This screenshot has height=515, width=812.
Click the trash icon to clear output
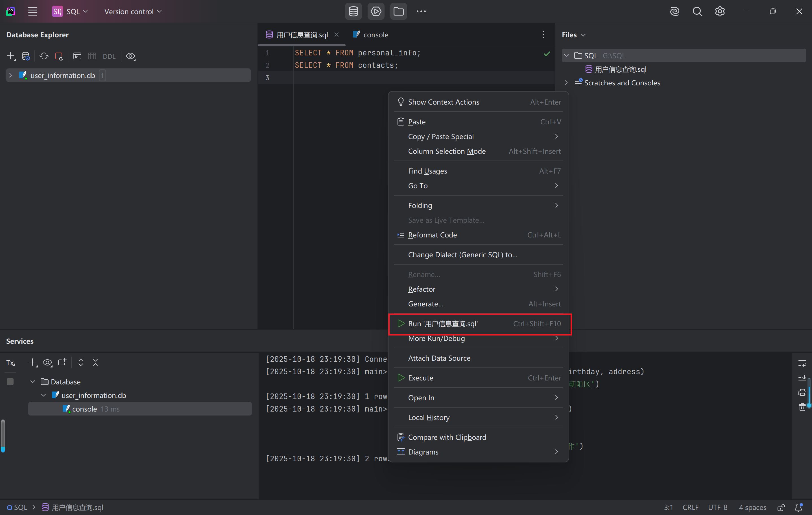802,407
